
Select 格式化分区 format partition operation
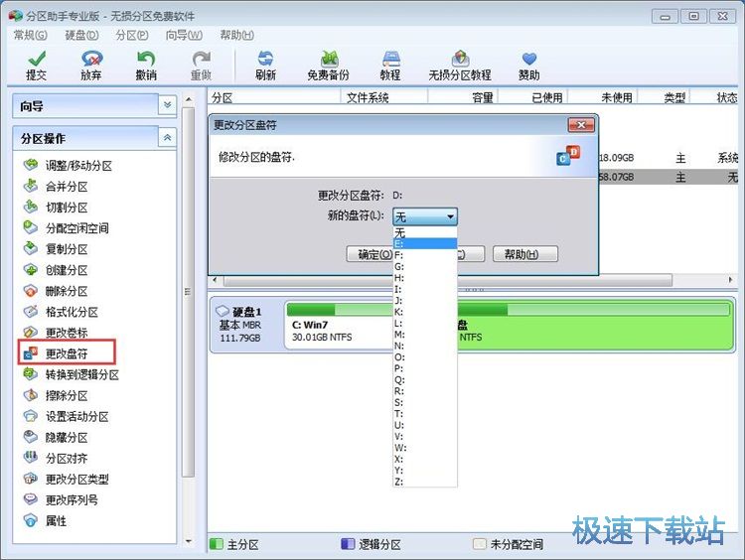point(61,312)
